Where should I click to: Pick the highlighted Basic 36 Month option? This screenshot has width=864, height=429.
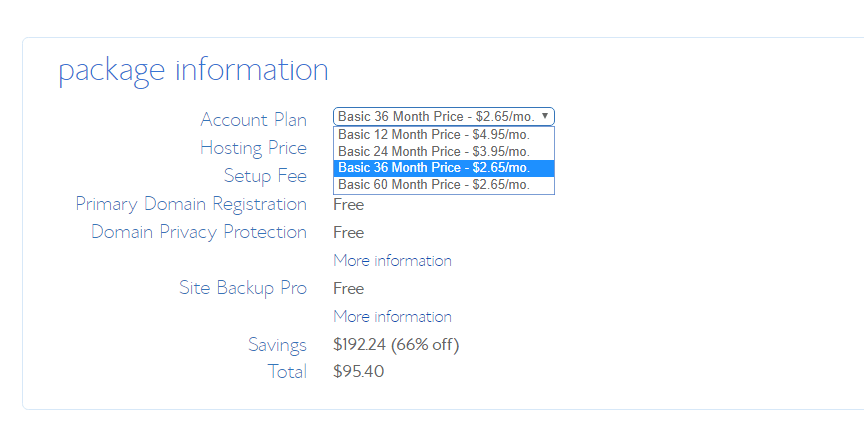[444, 168]
